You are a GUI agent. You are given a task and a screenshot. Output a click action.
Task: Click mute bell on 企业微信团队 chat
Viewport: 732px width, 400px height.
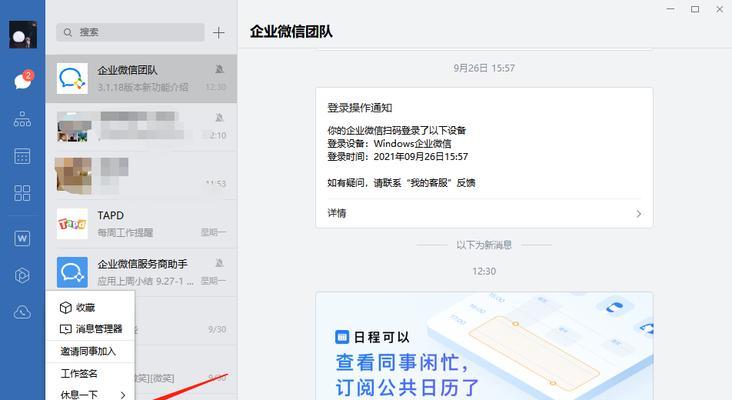(x=219, y=70)
